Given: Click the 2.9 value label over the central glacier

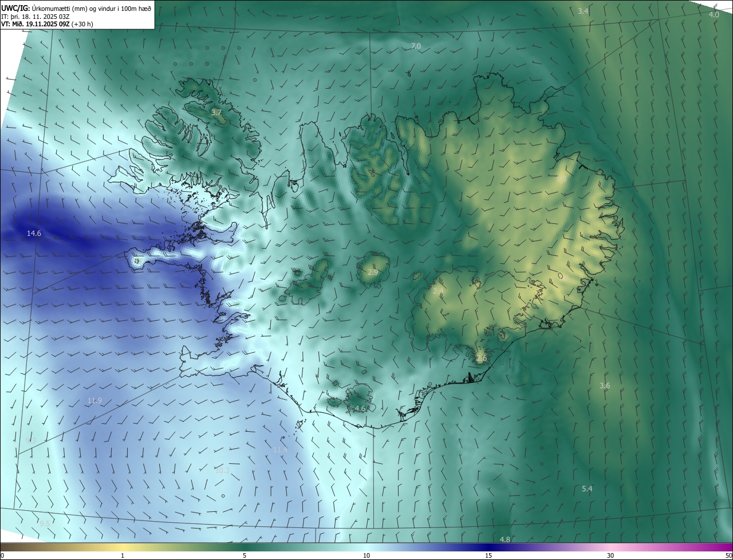Looking at the screenshot, I should (373, 272).
